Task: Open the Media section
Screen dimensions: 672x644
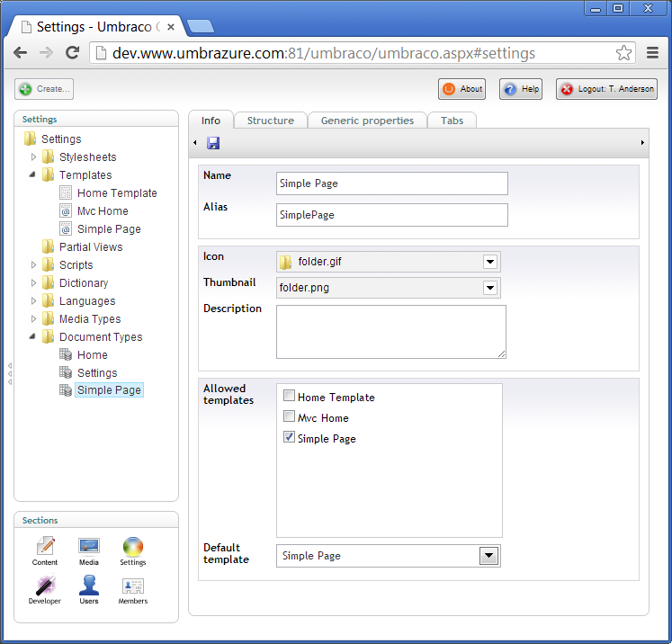Action: tap(88, 550)
